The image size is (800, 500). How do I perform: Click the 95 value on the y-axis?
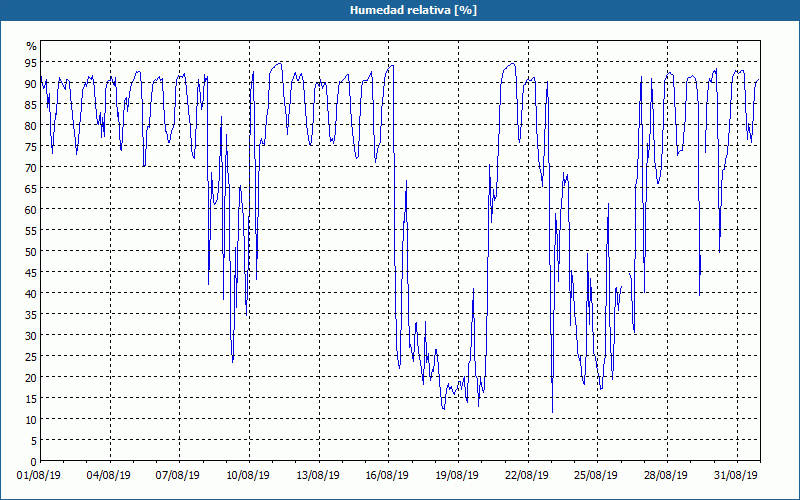[31, 63]
